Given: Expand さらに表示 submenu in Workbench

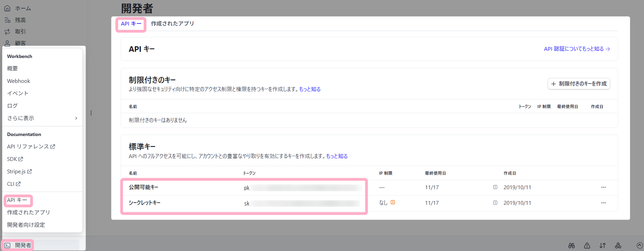Looking at the screenshot, I should tap(42, 118).
